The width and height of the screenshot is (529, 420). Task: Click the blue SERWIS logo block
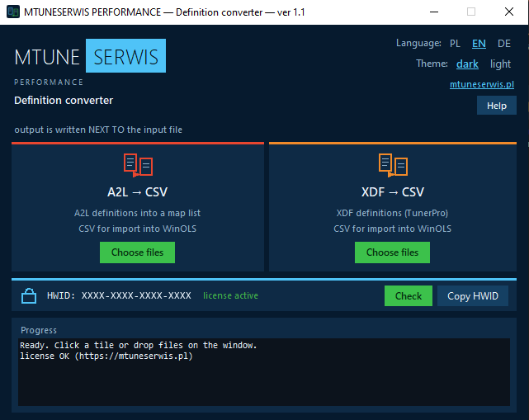(125, 55)
